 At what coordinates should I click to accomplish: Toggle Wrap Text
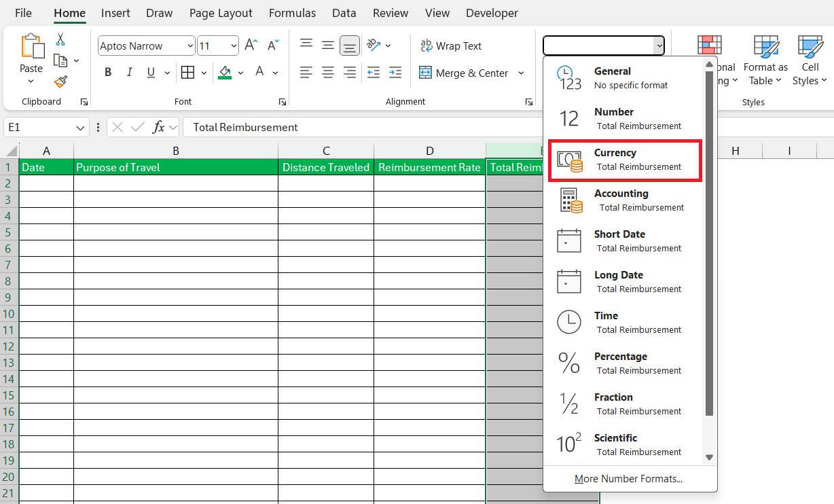pyautogui.click(x=451, y=46)
